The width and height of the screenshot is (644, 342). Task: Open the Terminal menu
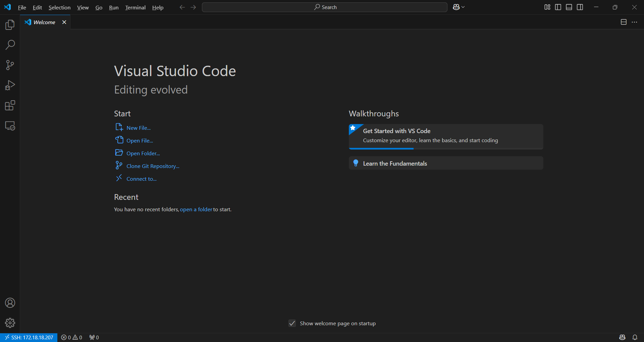pos(135,7)
